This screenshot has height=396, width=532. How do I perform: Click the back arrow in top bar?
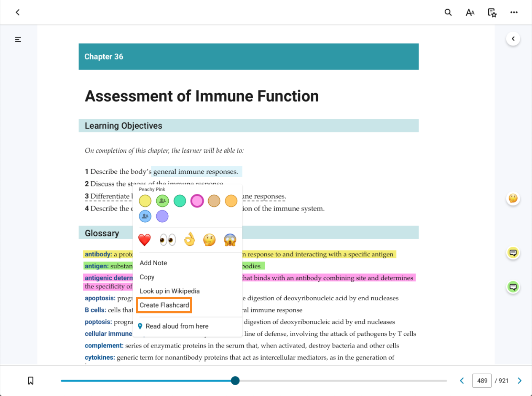coord(18,12)
